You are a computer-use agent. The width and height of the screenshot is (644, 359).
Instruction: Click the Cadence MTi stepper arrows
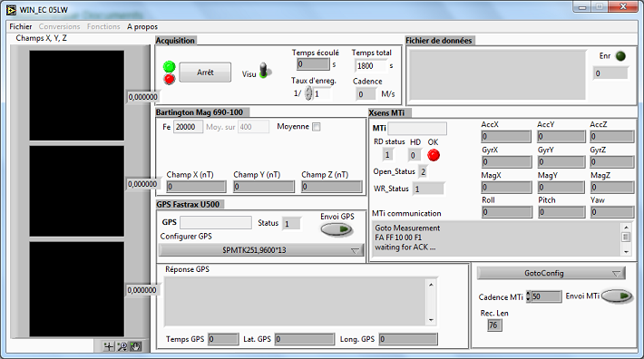[x=528, y=296]
